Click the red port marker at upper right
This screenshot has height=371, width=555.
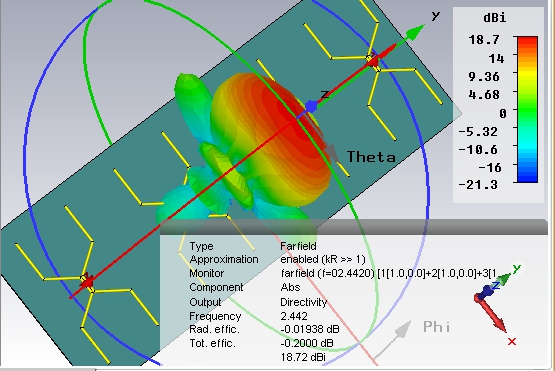pos(372,62)
